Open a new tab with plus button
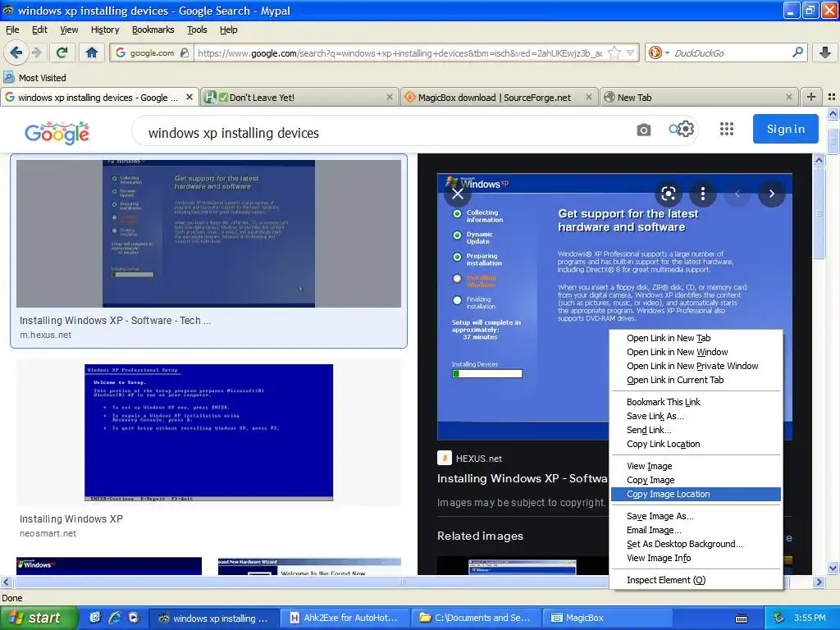The width and height of the screenshot is (840, 630). (811, 97)
